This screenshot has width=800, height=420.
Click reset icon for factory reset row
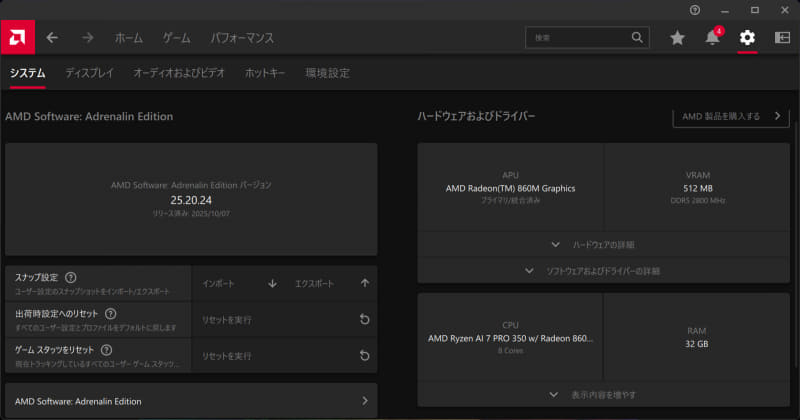pyautogui.click(x=364, y=319)
